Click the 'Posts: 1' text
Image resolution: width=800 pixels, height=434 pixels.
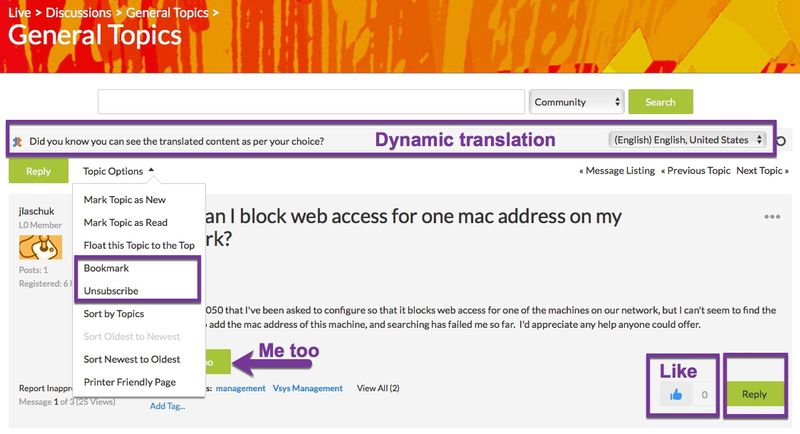[x=33, y=270]
